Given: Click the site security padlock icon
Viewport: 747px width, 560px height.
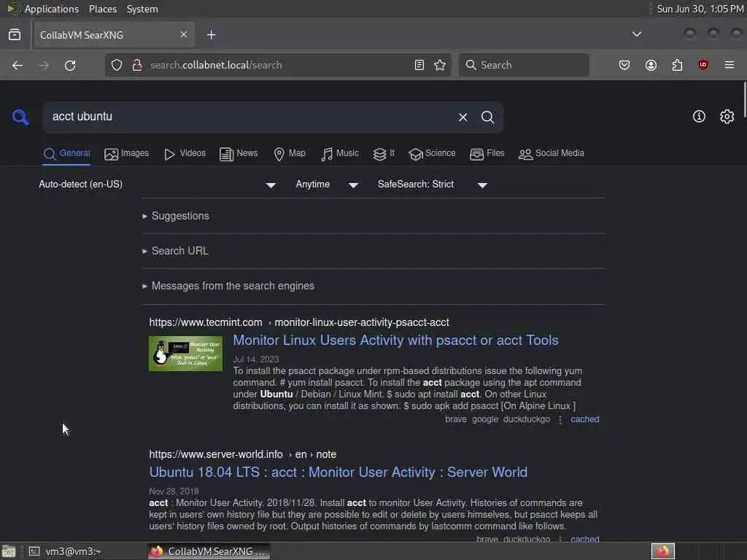Looking at the screenshot, I should coord(137,65).
